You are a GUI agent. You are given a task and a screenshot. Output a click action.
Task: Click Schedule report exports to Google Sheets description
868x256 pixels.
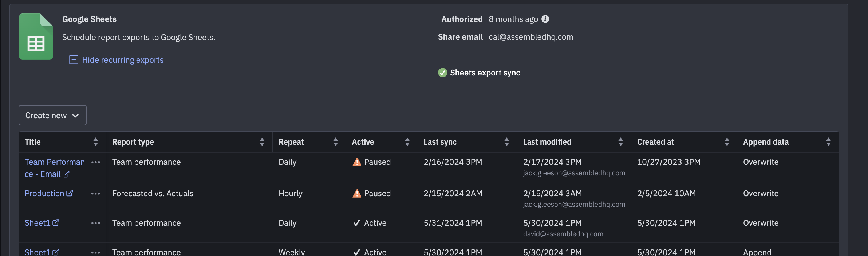coord(138,37)
